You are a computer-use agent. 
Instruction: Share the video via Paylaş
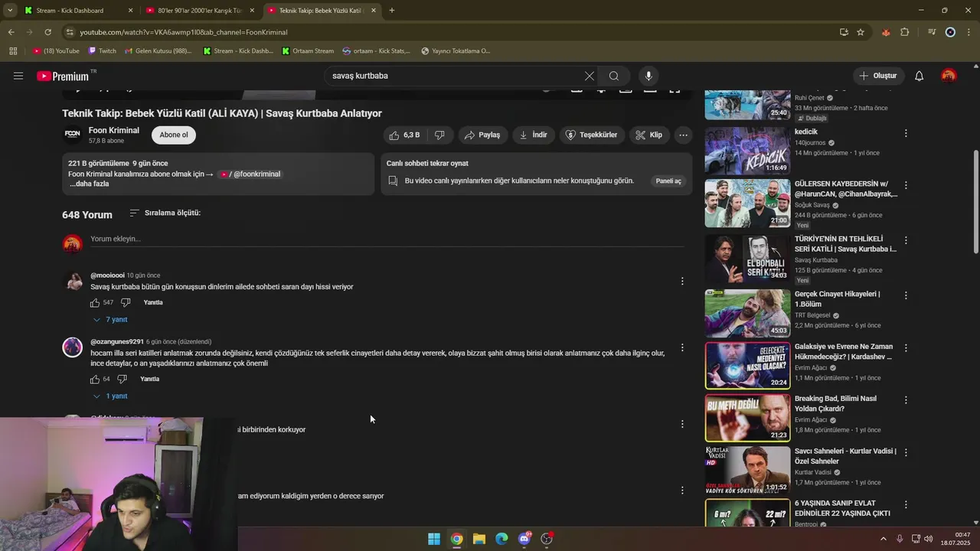[482, 135]
